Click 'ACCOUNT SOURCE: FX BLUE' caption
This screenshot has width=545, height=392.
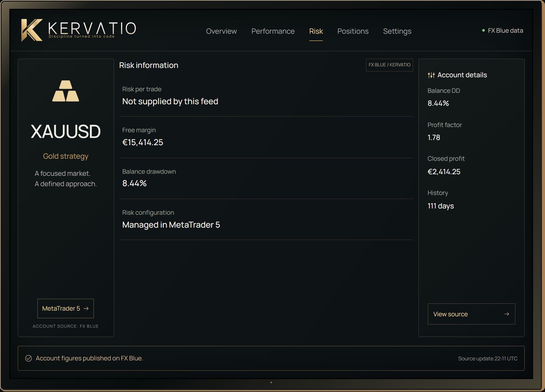(x=66, y=326)
